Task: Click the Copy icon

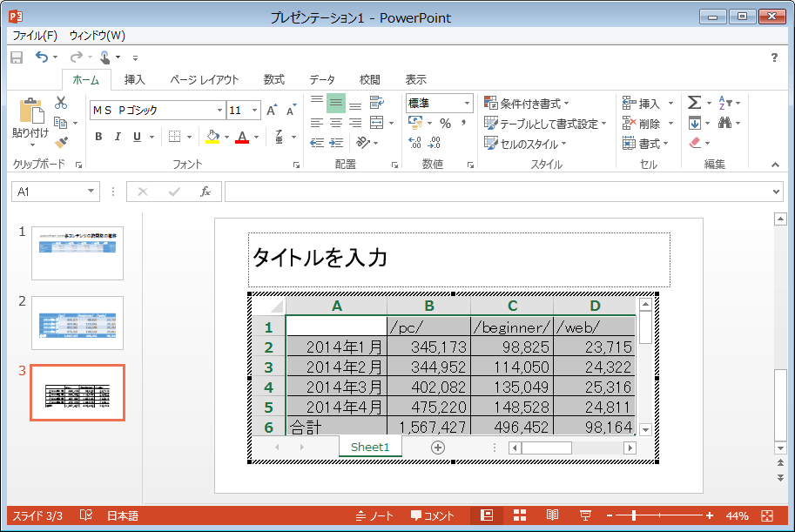Action: [x=60, y=123]
